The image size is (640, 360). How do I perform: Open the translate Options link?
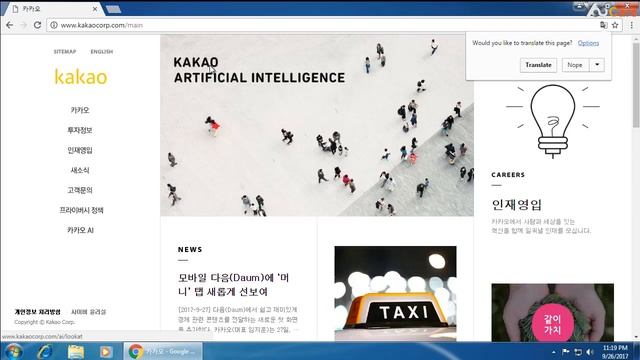[x=588, y=43]
